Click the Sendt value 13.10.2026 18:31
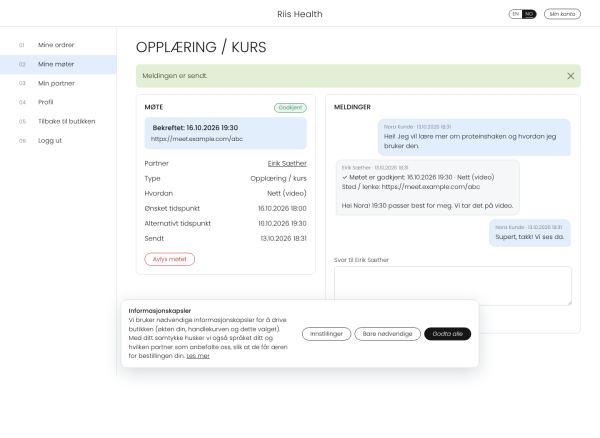 pos(284,238)
